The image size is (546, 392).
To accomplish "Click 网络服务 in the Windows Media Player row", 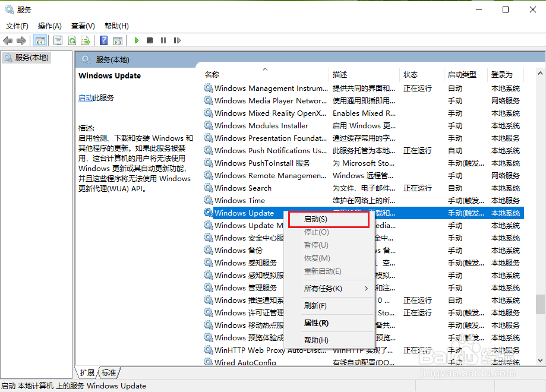I will point(505,100).
